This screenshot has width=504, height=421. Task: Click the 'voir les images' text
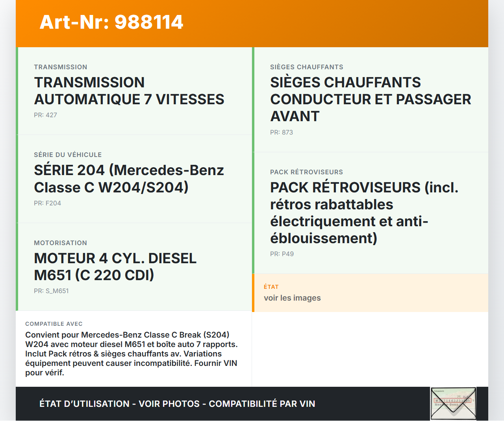pos(292,298)
